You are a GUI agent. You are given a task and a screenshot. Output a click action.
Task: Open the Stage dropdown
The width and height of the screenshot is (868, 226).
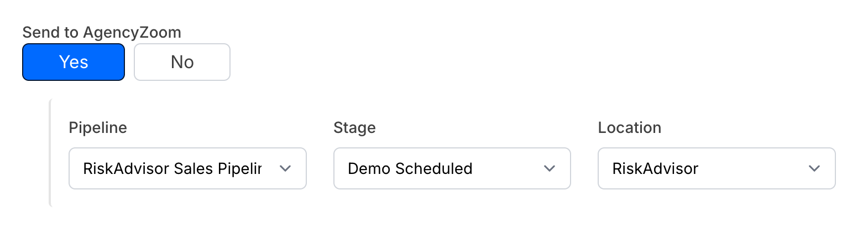[x=452, y=168]
